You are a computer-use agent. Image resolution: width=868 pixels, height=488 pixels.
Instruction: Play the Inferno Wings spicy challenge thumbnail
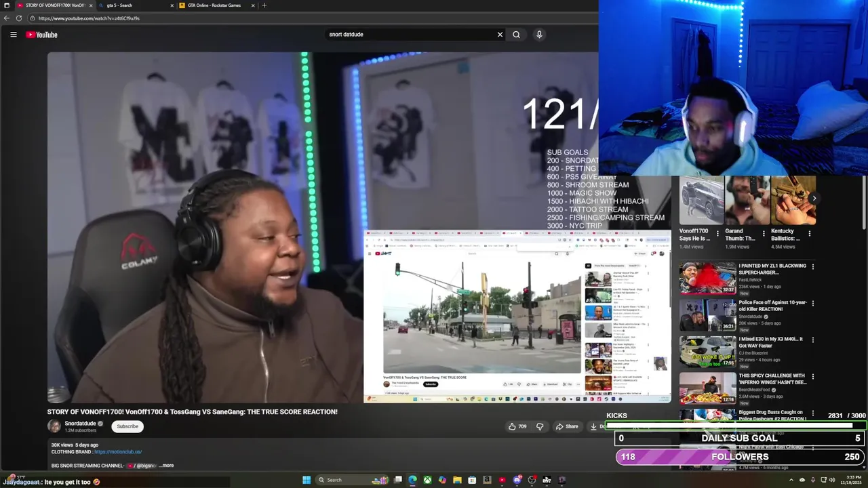[x=707, y=388]
